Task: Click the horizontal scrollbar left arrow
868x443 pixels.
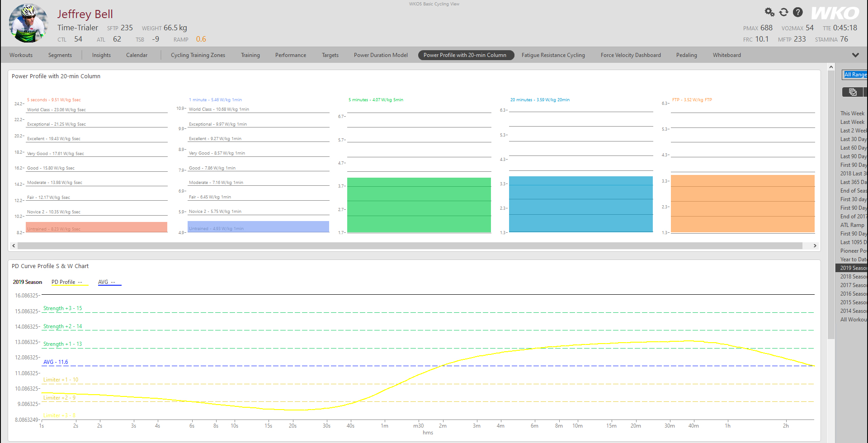Action: (14, 246)
